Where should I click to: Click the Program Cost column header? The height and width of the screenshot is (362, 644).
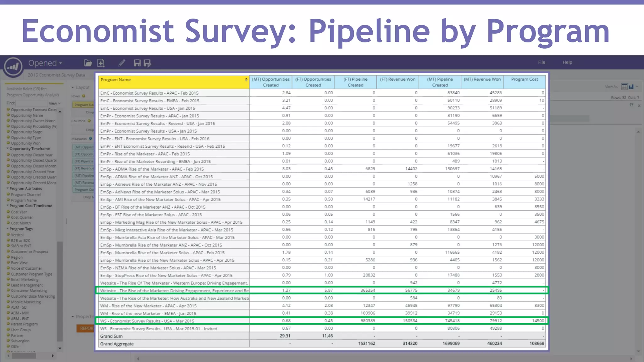pyautogui.click(x=525, y=82)
